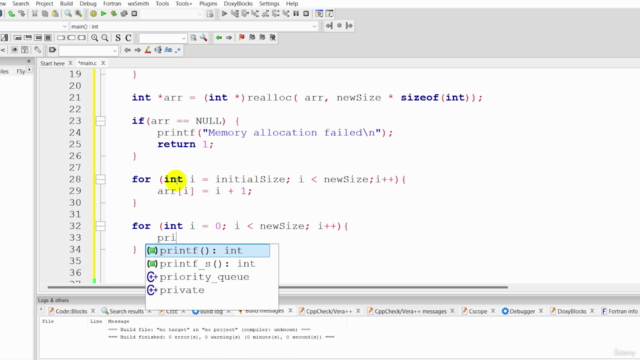This screenshot has width=640, height=360.
Task: Open the Code::Blocks log tab
Action: tap(71, 311)
